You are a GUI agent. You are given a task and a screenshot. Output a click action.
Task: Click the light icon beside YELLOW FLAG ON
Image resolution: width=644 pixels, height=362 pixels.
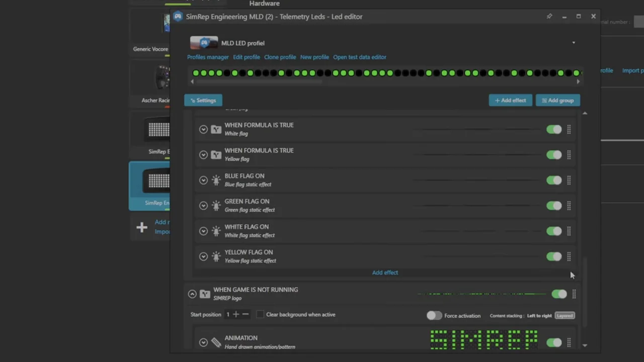tap(216, 256)
